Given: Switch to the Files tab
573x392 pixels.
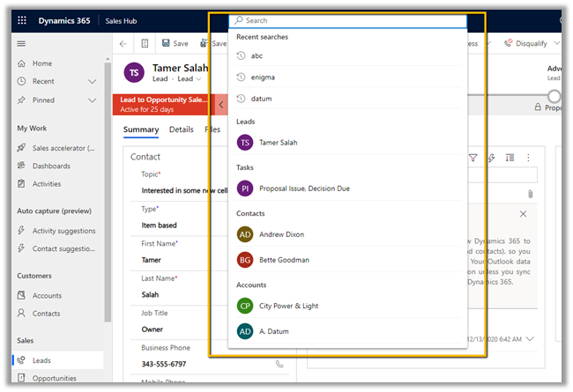Looking at the screenshot, I should coord(212,129).
